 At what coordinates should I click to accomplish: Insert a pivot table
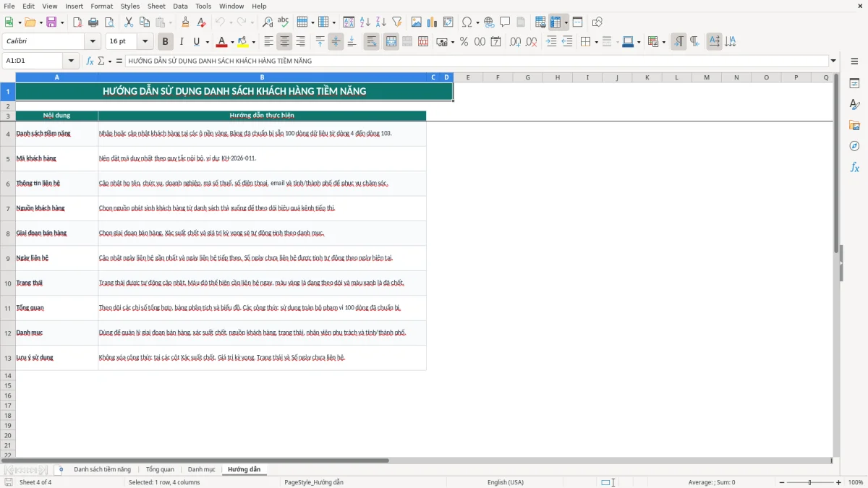pyautogui.click(x=448, y=22)
